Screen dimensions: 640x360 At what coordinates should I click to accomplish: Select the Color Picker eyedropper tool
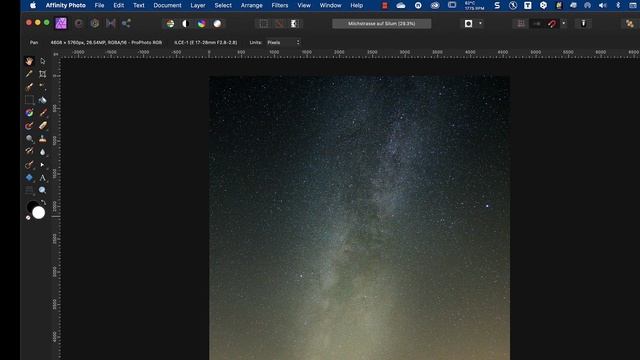pos(29,74)
